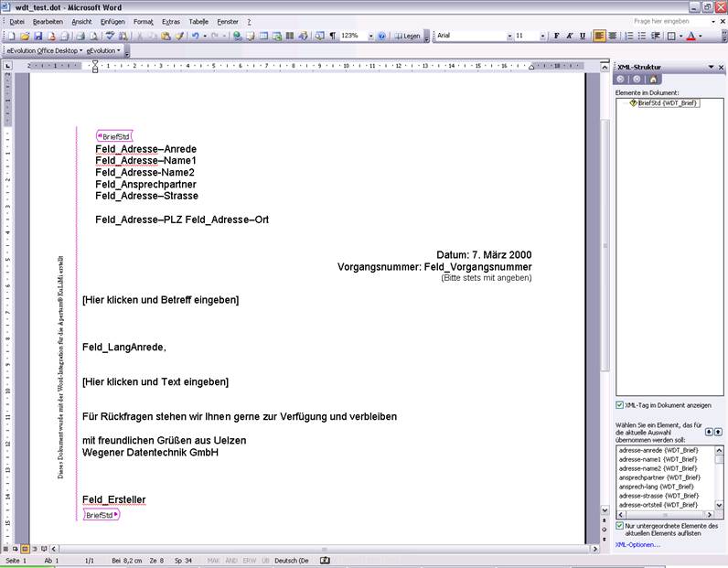Open the Datei menu

tap(16, 22)
